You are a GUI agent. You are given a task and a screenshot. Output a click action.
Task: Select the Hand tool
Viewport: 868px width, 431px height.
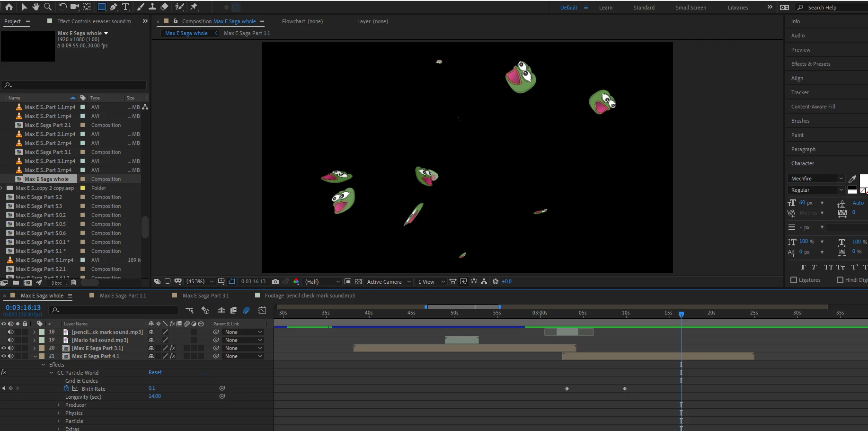pos(36,7)
